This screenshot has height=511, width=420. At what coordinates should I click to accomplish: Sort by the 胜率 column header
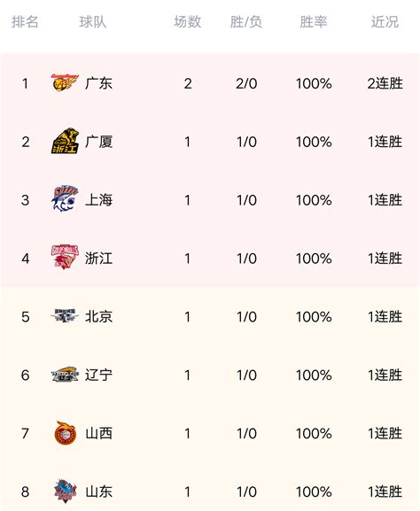tap(314, 22)
